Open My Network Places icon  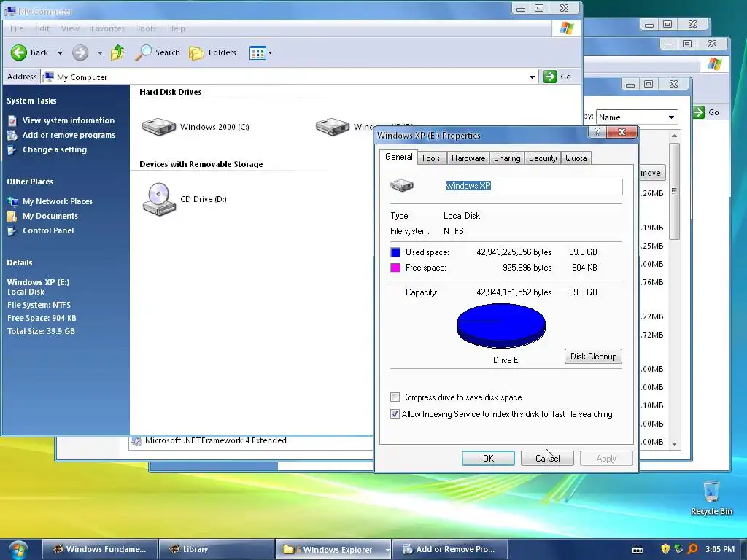tap(13, 201)
